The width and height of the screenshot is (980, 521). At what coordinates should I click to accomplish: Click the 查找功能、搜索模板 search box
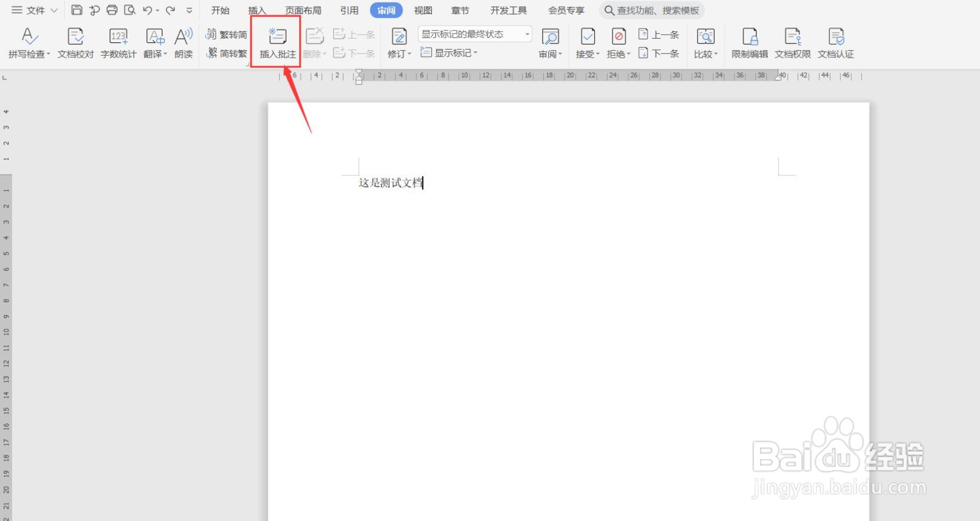[x=652, y=10]
